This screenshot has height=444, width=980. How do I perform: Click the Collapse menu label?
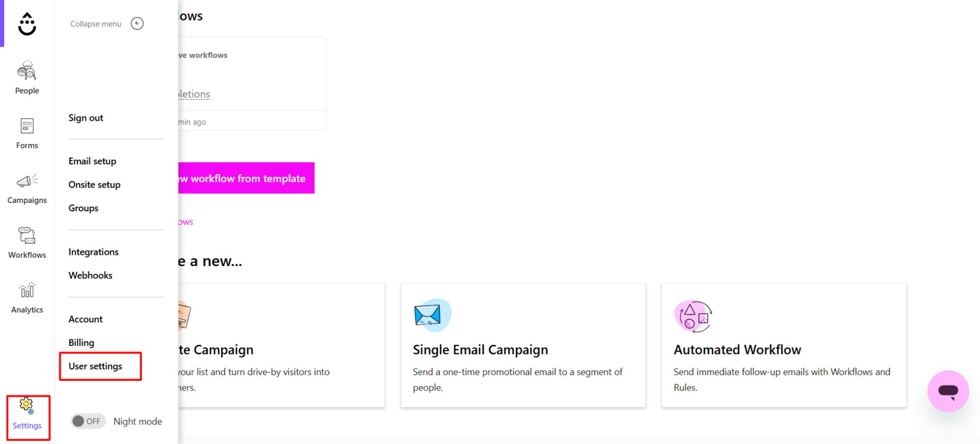96,24
